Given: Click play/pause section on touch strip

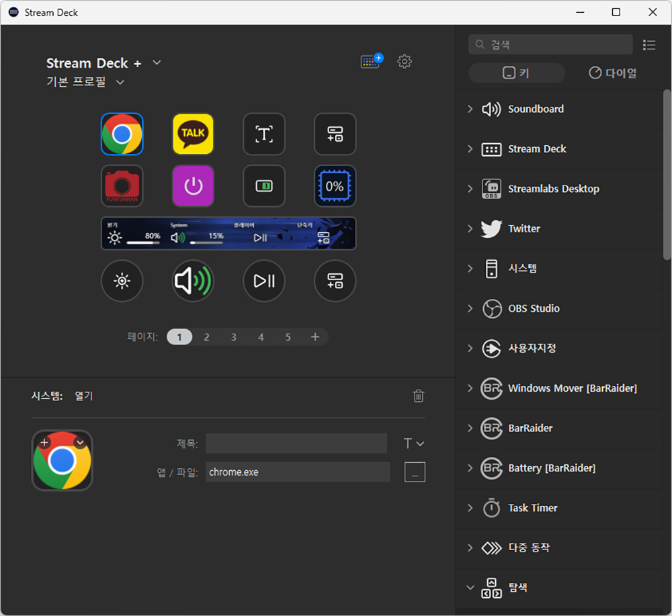Looking at the screenshot, I should pyautogui.click(x=260, y=234).
